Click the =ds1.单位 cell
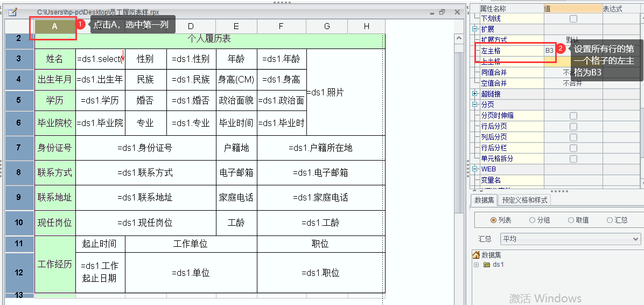The height and width of the screenshot is (305, 644). pyautogui.click(x=191, y=273)
